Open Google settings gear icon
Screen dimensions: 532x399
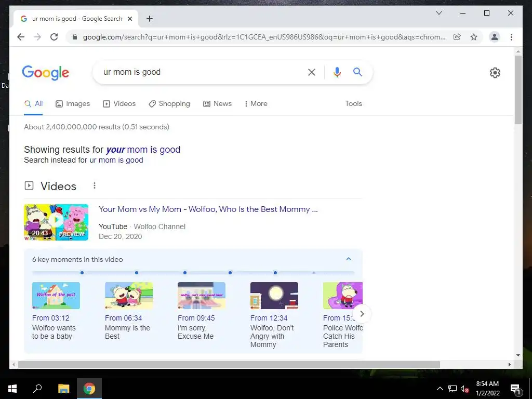[x=495, y=73]
